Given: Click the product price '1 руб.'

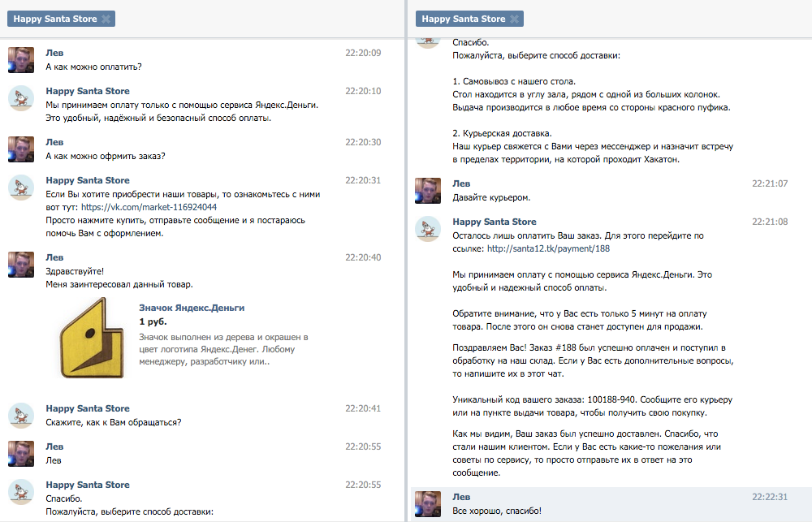Looking at the screenshot, I should coord(153,321).
